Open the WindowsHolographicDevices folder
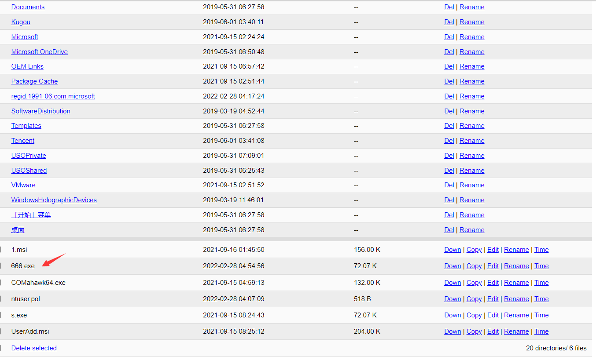The height and width of the screenshot is (364, 596). pyautogui.click(x=54, y=200)
